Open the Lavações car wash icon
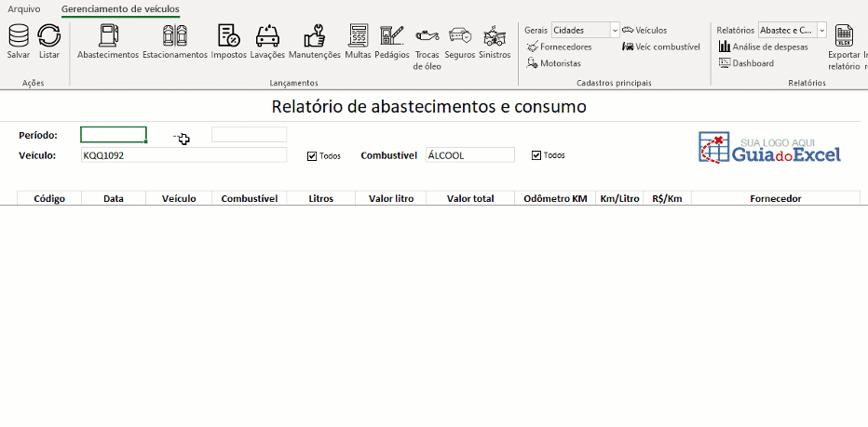 (267, 36)
